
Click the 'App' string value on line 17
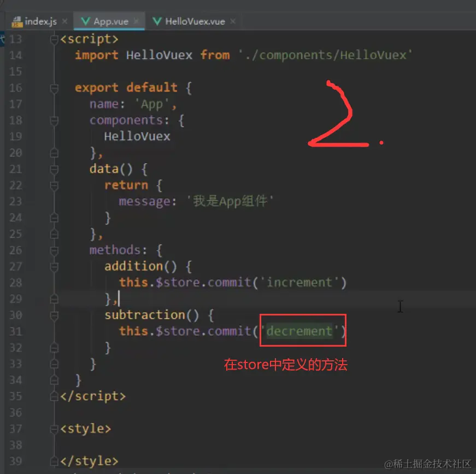point(152,105)
